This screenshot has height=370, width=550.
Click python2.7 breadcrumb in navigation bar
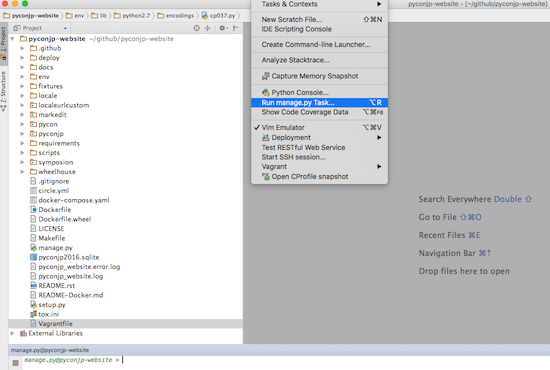click(x=132, y=16)
